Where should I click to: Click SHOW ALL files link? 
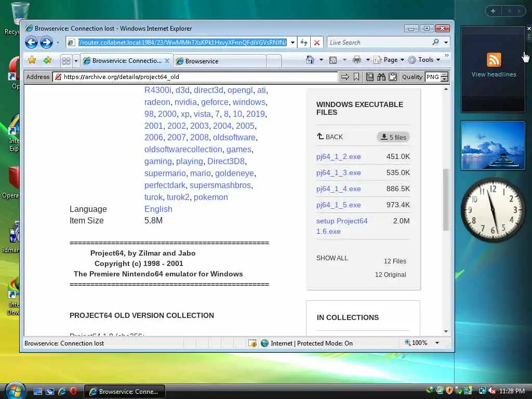point(332,258)
